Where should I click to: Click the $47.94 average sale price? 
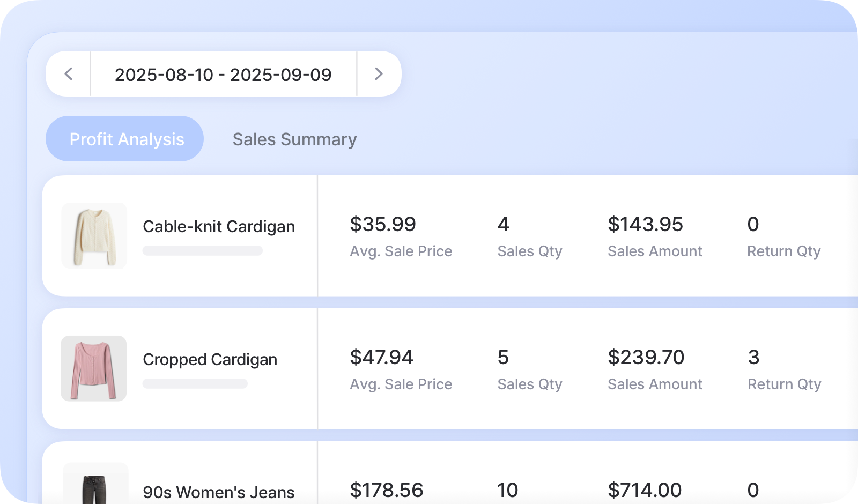(381, 357)
